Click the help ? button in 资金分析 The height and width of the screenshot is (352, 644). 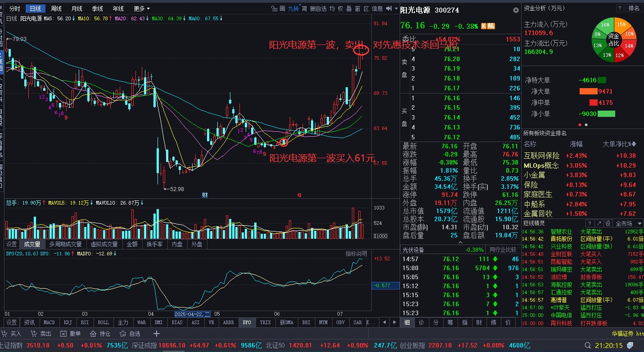tap(620, 8)
